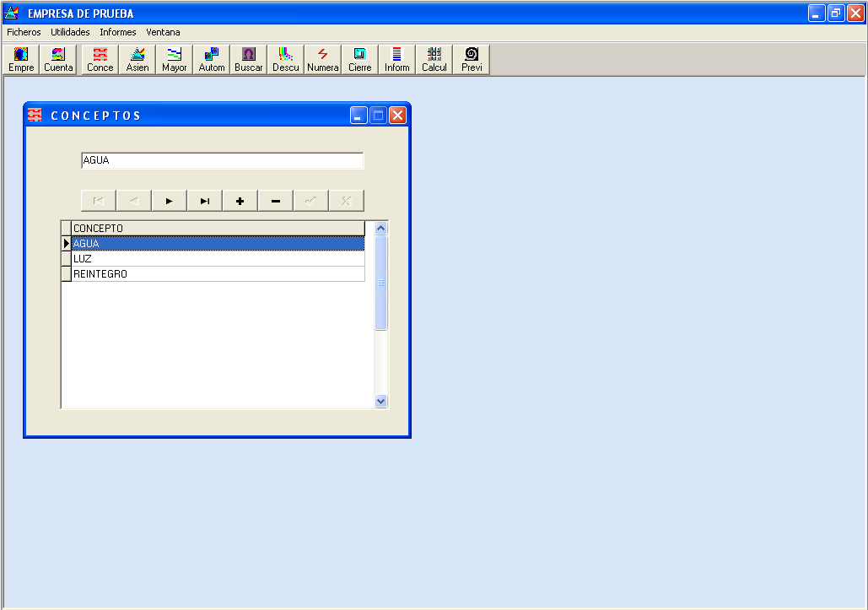
Task: Open the Calcul calculator toolbar icon
Action: tap(434, 60)
